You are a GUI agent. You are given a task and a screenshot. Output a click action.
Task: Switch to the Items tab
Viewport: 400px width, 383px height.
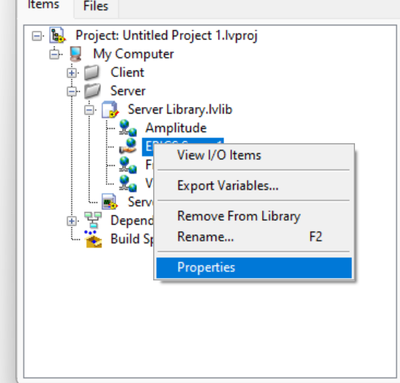43,6
